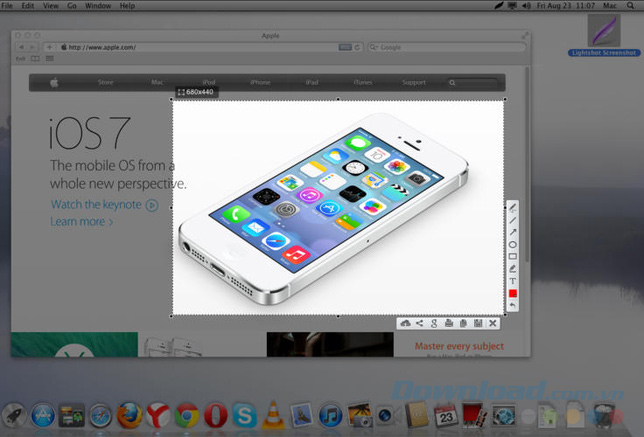Select the Lightshot line tool
The width and height of the screenshot is (644, 437).
tap(513, 221)
